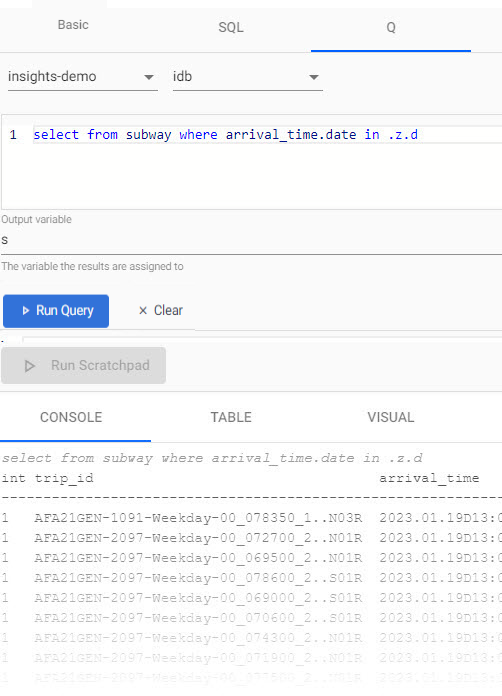Select row with trip 078600_2..S01R
The width and height of the screenshot is (502, 696).
point(251,578)
